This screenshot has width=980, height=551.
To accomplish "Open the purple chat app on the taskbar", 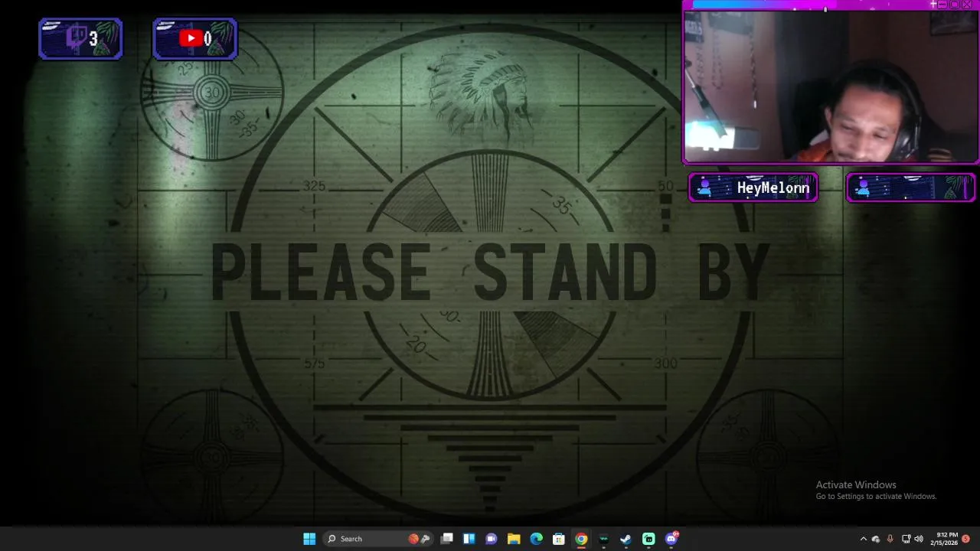I will (x=492, y=539).
